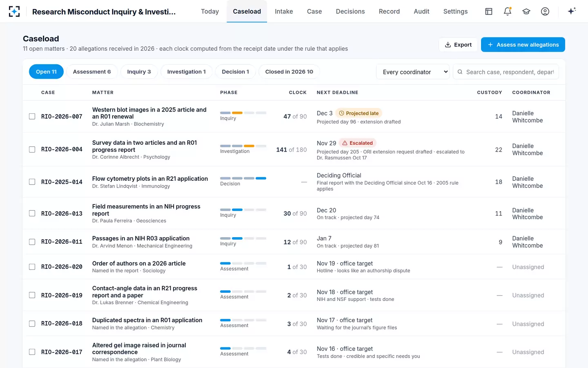Toggle checkbox for RIO-2026-020
Viewport: 588px width, 368px height.
pos(32,267)
